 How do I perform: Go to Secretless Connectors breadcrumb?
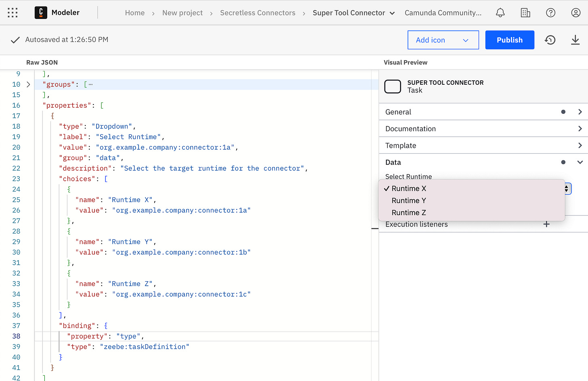[x=258, y=13]
